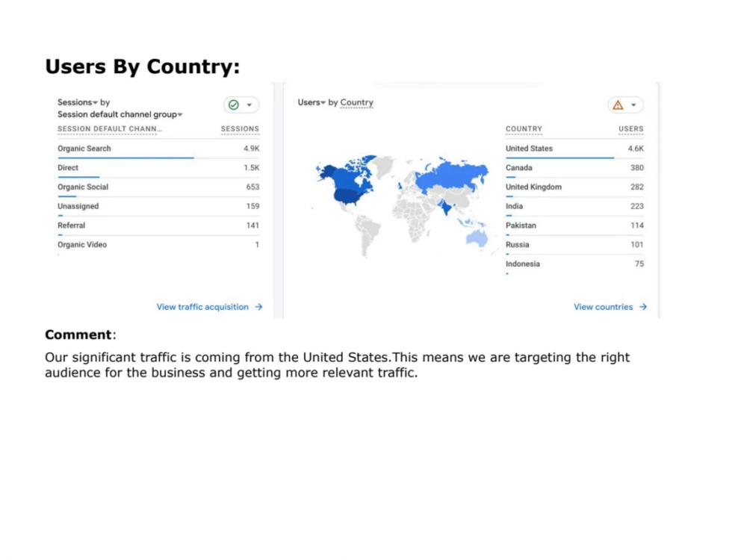Select the Organic Social row

point(158,187)
